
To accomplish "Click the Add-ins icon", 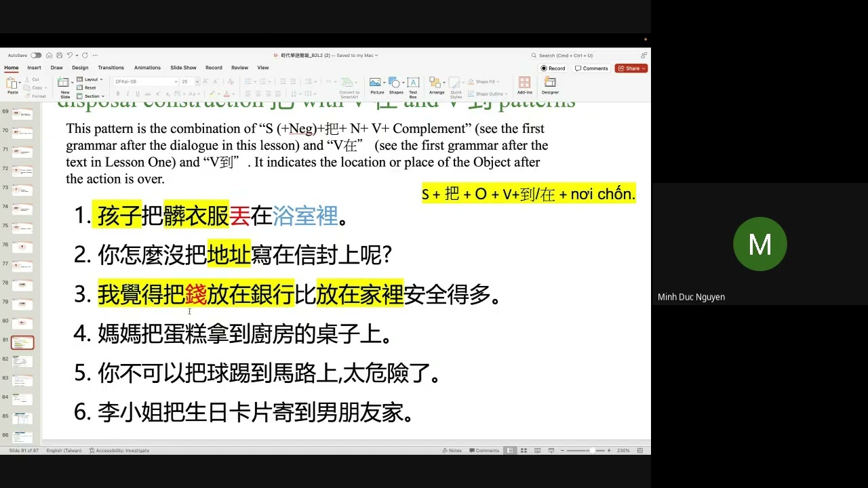I will click(x=524, y=82).
